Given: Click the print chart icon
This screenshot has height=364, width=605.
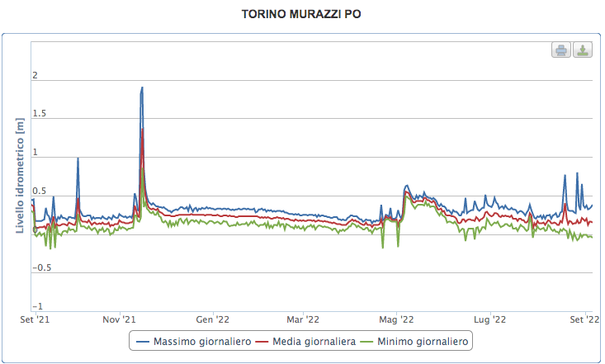Looking at the screenshot, I should point(561,50).
